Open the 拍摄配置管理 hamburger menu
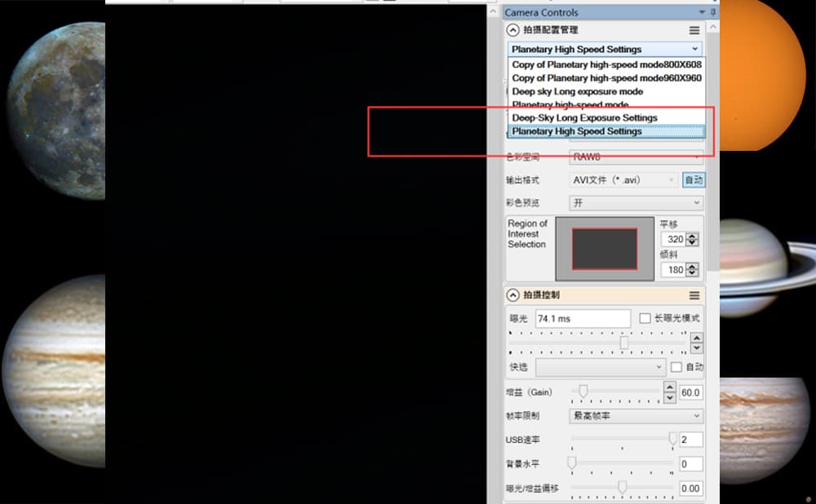 tap(694, 30)
